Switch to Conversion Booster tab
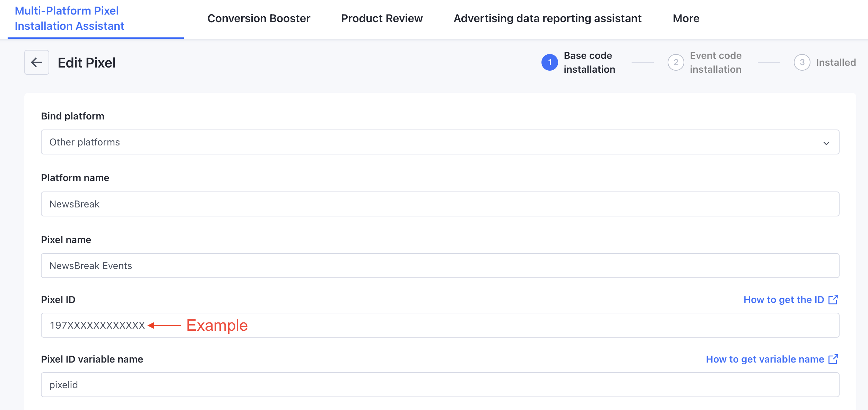 coord(259,18)
